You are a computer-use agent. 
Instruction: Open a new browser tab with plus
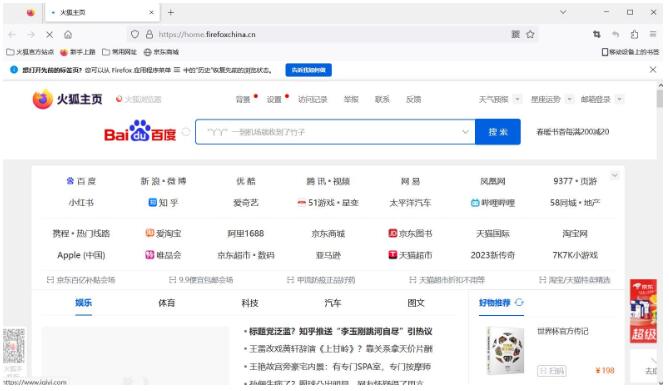pyautogui.click(x=171, y=12)
